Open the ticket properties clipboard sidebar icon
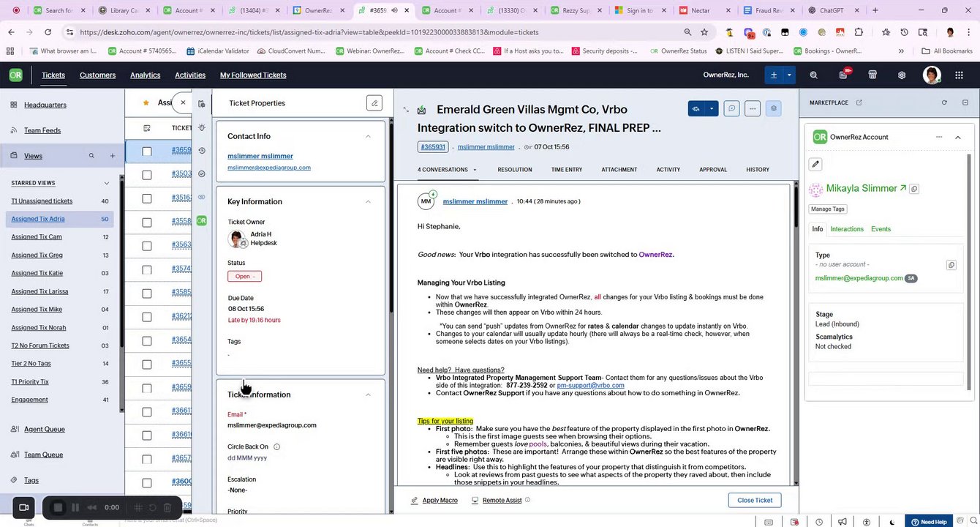 pyautogui.click(x=202, y=103)
